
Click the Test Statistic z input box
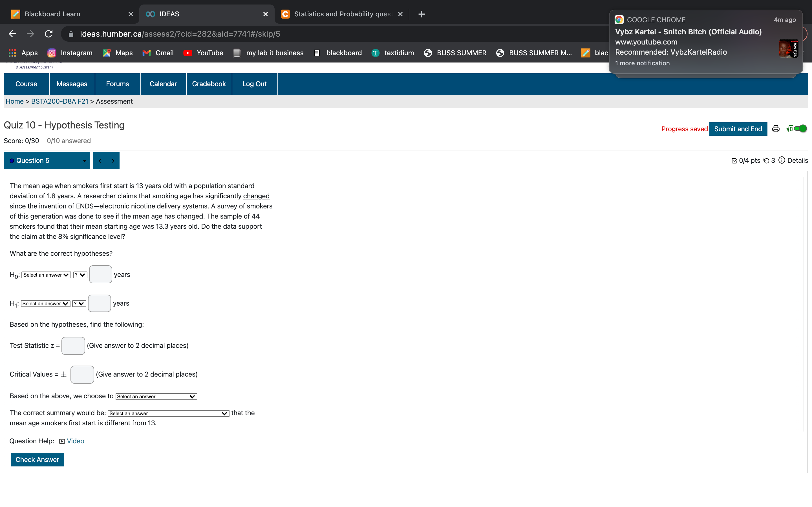click(x=73, y=346)
